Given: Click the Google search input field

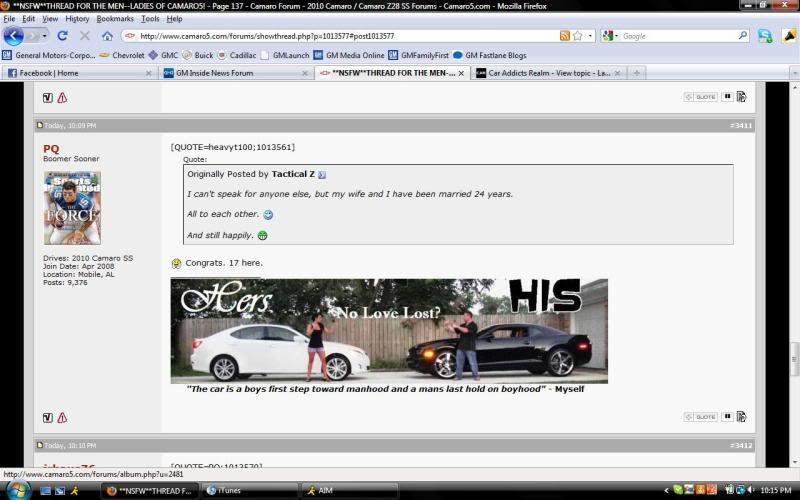Looking at the screenshot, I should (680, 36).
